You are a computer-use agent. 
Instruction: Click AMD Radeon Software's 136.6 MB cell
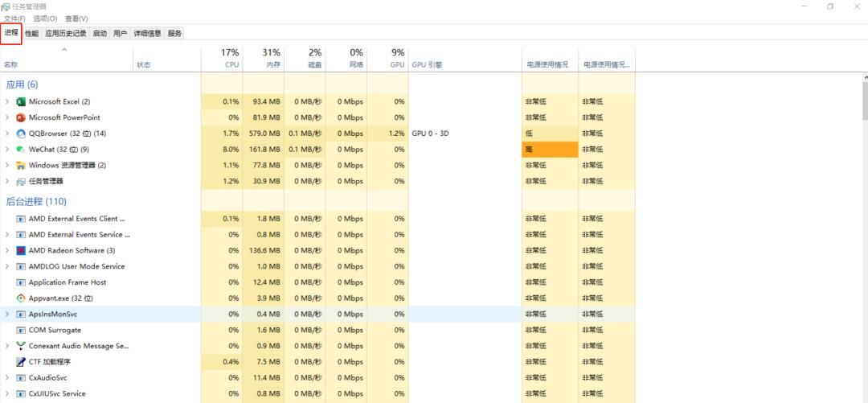click(264, 250)
